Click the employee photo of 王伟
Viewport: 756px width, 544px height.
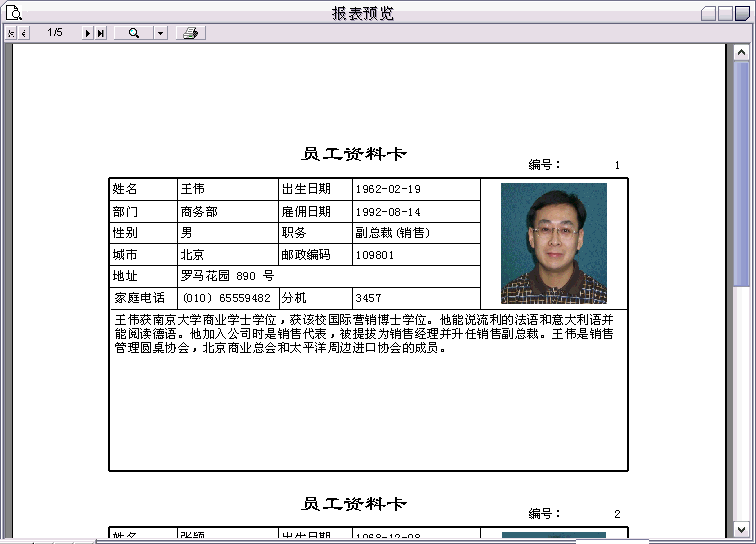554,244
